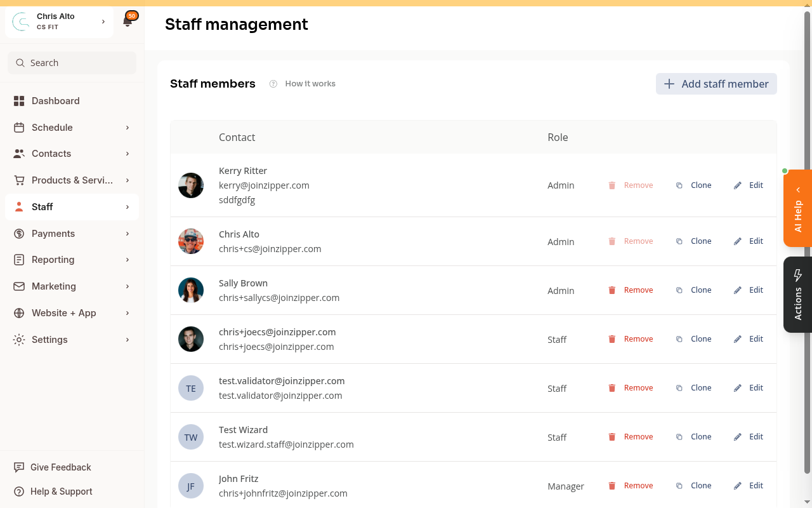Viewport: 812px width, 508px height.
Task: Click the clone icon for Kerry Ritter
Action: coord(679,185)
